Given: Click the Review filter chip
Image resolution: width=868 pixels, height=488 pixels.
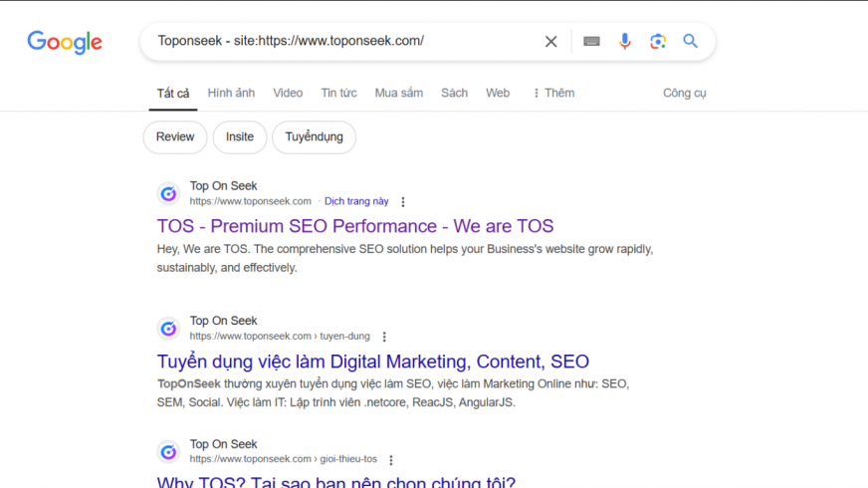Looking at the screenshot, I should click(x=175, y=137).
